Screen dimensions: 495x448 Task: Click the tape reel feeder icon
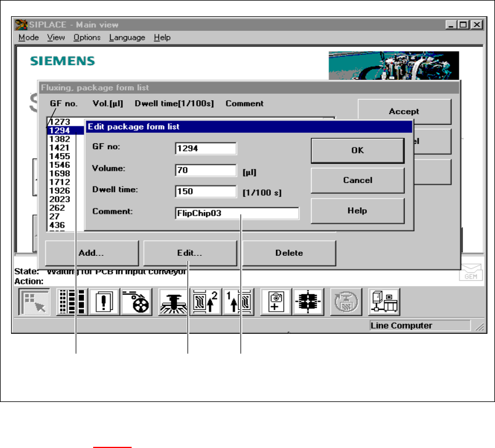click(x=137, y=302)
